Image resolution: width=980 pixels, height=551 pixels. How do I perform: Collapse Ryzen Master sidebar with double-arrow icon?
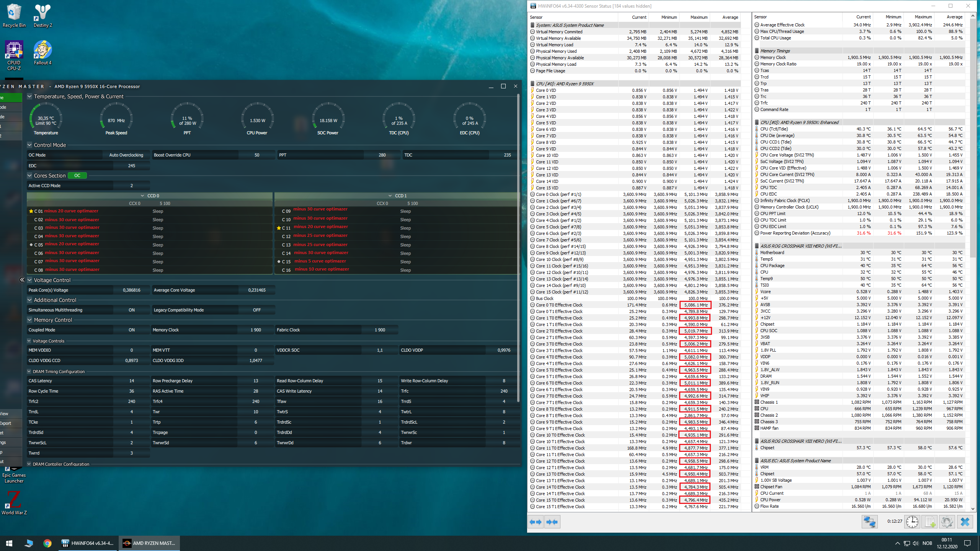coord(22,280)
